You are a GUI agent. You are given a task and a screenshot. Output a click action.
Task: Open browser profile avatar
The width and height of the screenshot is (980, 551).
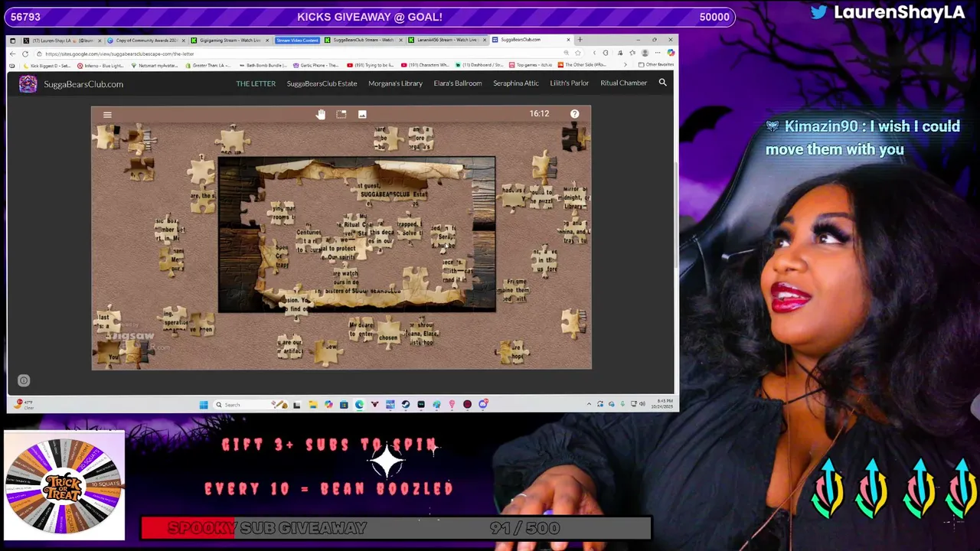tap(645, 53)
